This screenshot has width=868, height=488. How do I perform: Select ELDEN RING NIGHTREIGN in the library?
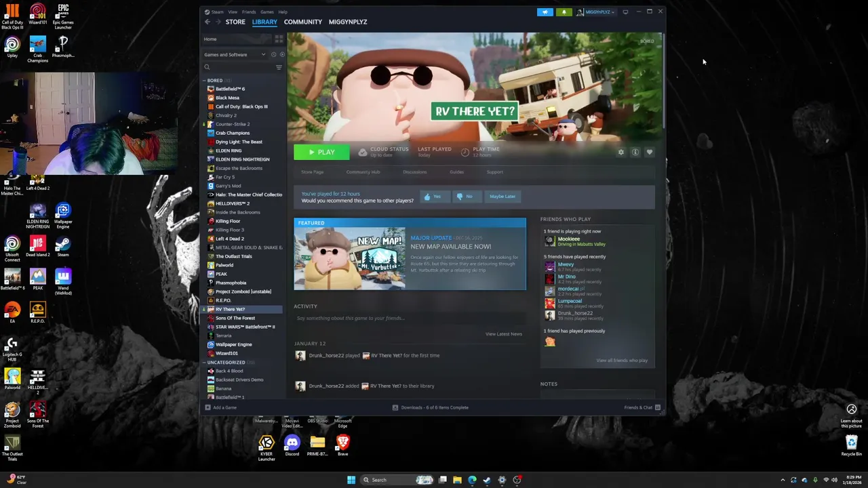243,159
